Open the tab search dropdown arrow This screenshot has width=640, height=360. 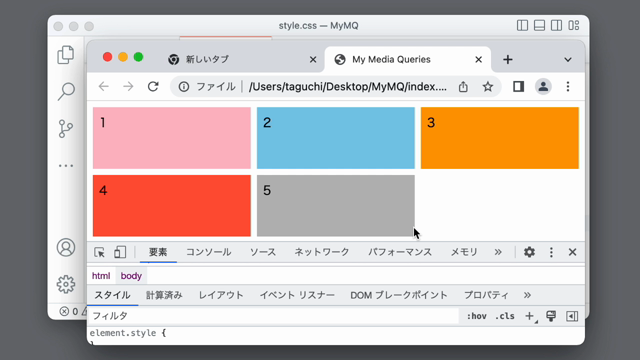click(568, 60)
